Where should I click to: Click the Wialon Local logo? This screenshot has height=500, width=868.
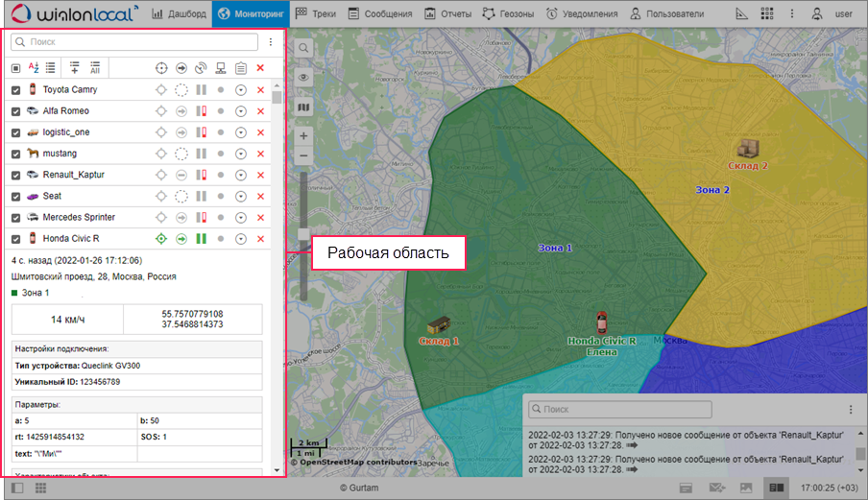(x=74, y=13)
